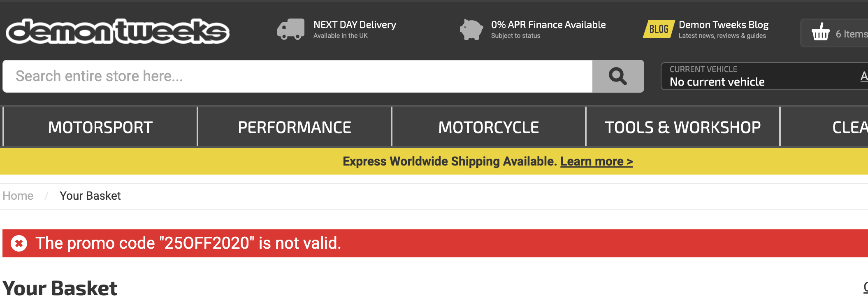Screen dimensions: 868x308
Task: Go to the Home breadcrumb link
Action: 18,196
